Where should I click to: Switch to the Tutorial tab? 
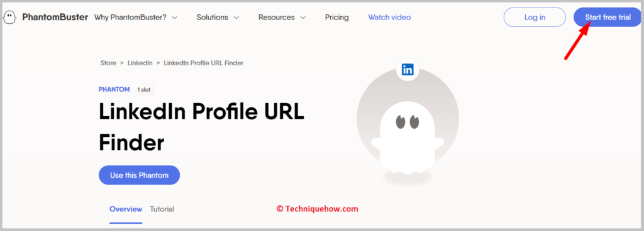pos(162,209)
